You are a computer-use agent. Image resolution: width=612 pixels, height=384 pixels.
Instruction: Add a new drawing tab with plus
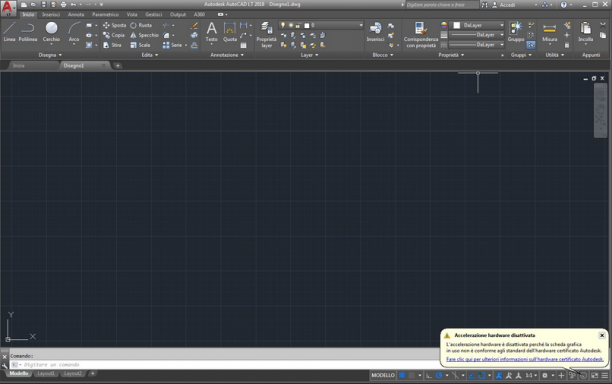[x=117, y=66]
